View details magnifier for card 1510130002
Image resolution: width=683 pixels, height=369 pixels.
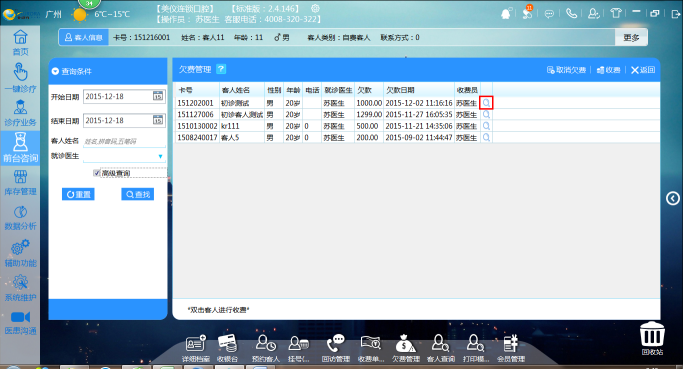(486, 126)
